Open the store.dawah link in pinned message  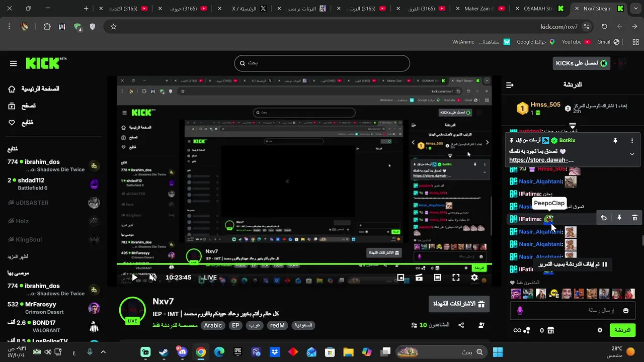[x=541, y=160]
